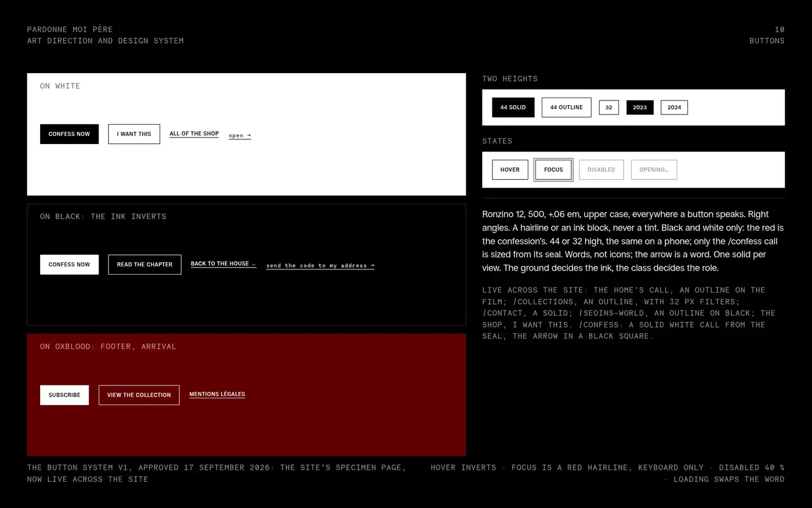
Task: Click the OPENING… loading button
Action: (654, 170)
